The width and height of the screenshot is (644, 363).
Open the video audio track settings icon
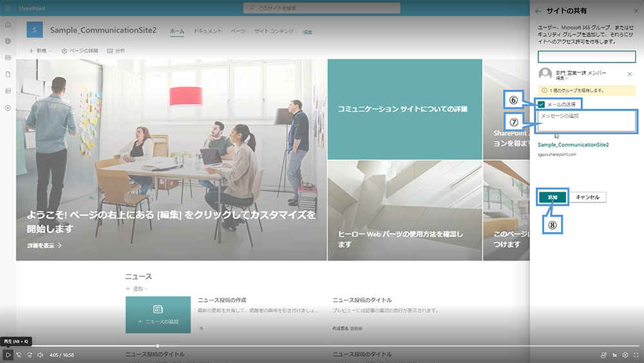click(603, 355)
